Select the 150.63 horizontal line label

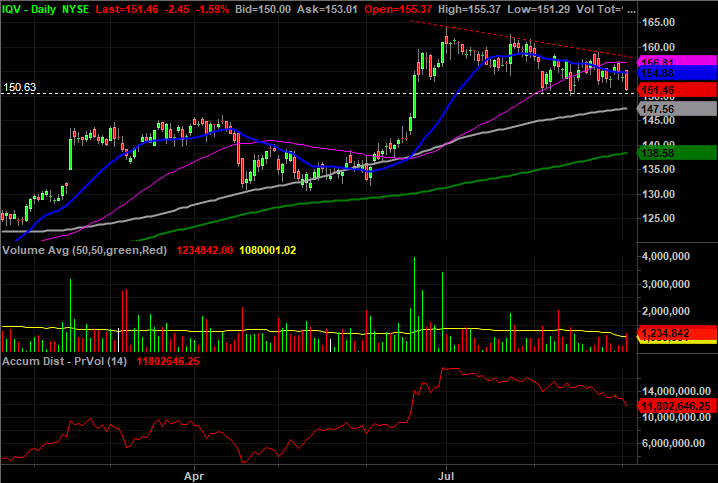point(20,87)
